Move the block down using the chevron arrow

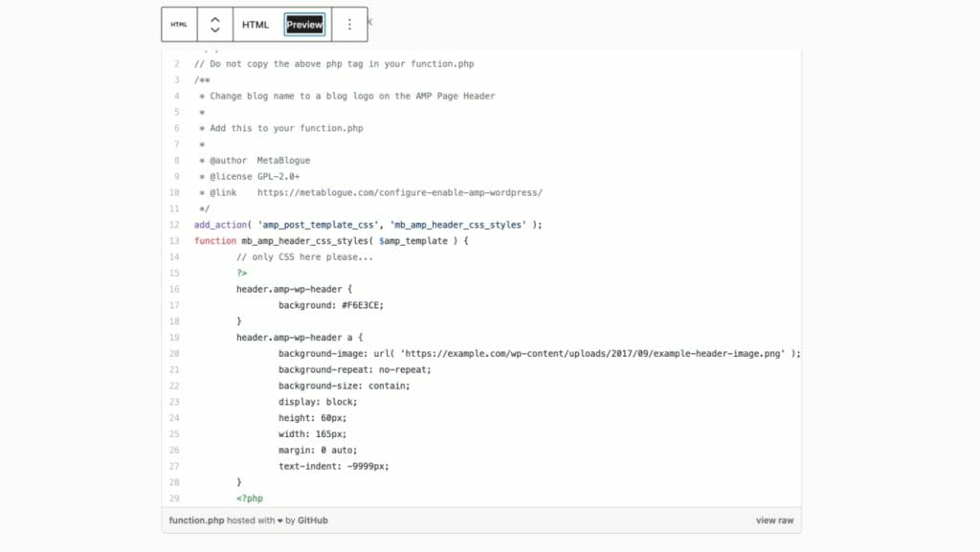pyautogui.click(x=215, y=30)
